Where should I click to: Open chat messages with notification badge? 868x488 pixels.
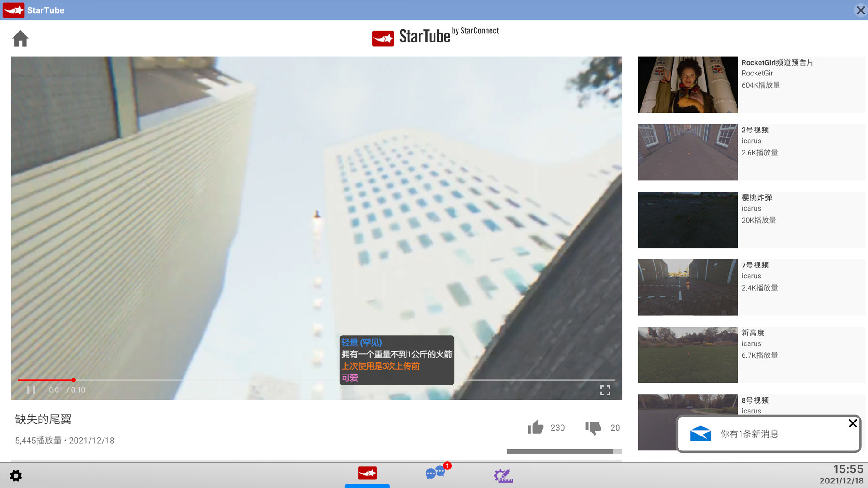[x=435, y=473]
